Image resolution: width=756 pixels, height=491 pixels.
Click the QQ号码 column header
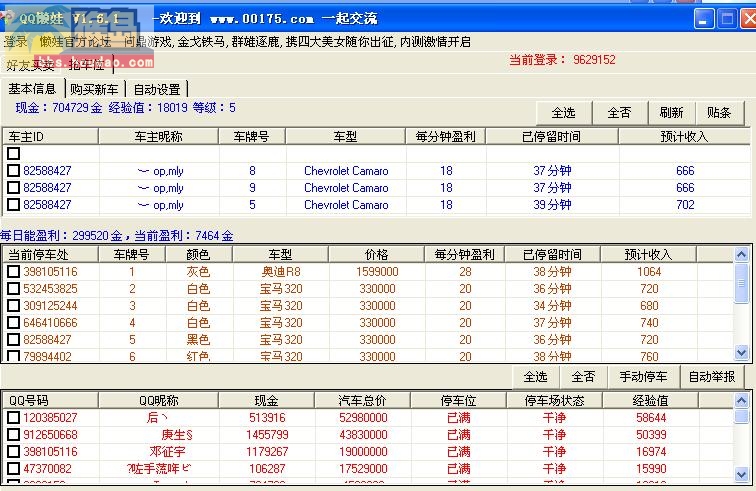pos(51,400)
